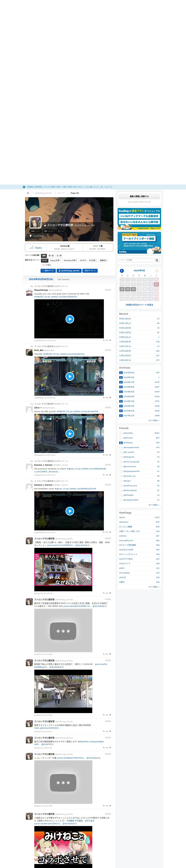
Task: Open ツイート breadcrumb item
Action: click(x=61, y=193)
